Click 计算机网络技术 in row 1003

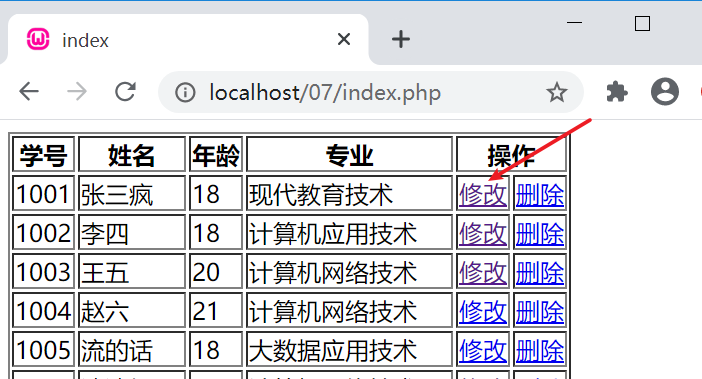(349, 272)
